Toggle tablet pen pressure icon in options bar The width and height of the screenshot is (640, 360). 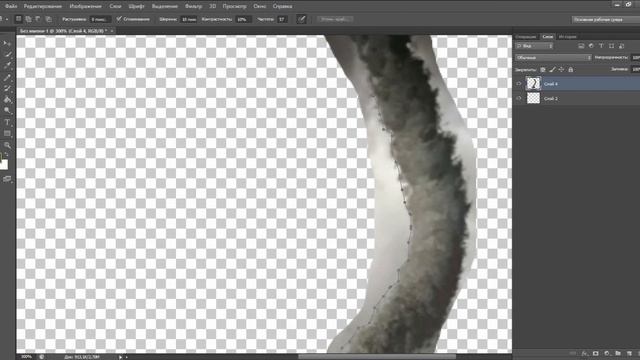[301, 19]
